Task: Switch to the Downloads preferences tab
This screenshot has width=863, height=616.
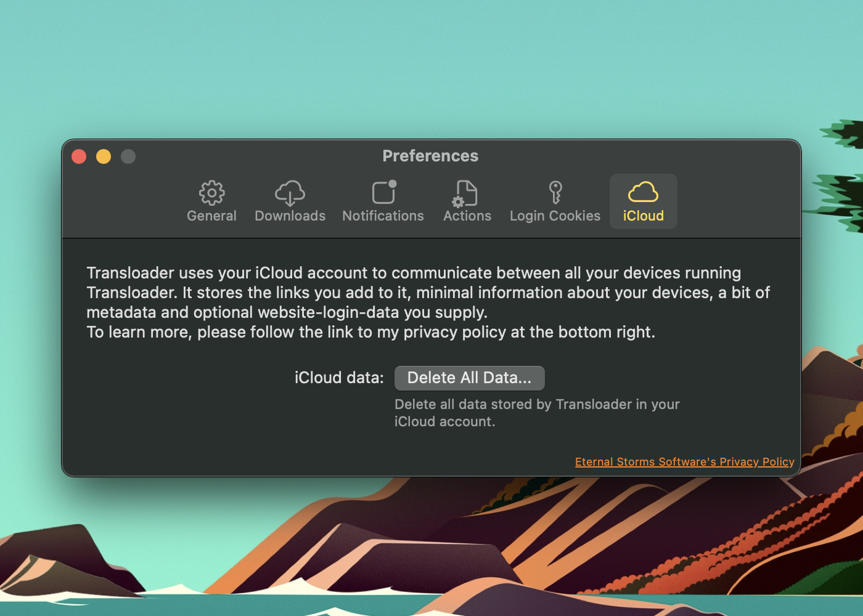Action: tap(290, 201)
